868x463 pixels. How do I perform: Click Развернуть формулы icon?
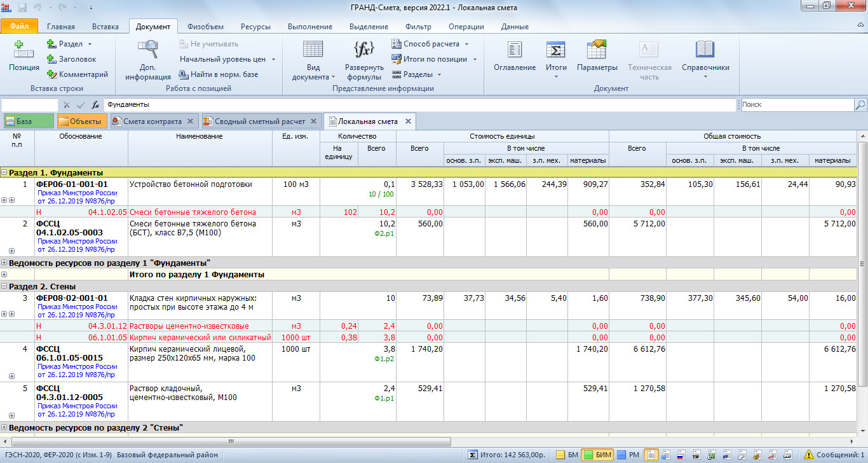point(364,49)
